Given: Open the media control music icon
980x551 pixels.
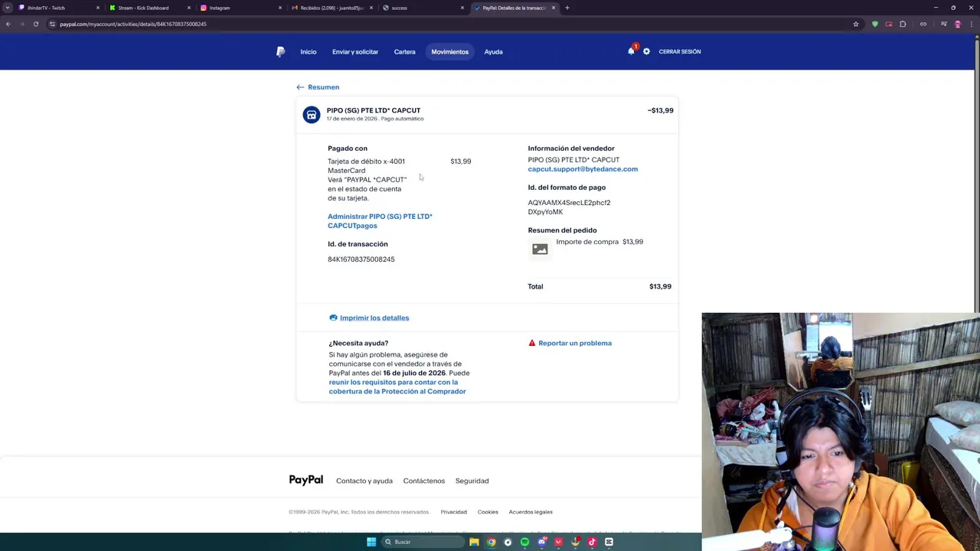Looking at the screenshot, I should (944, 24).
